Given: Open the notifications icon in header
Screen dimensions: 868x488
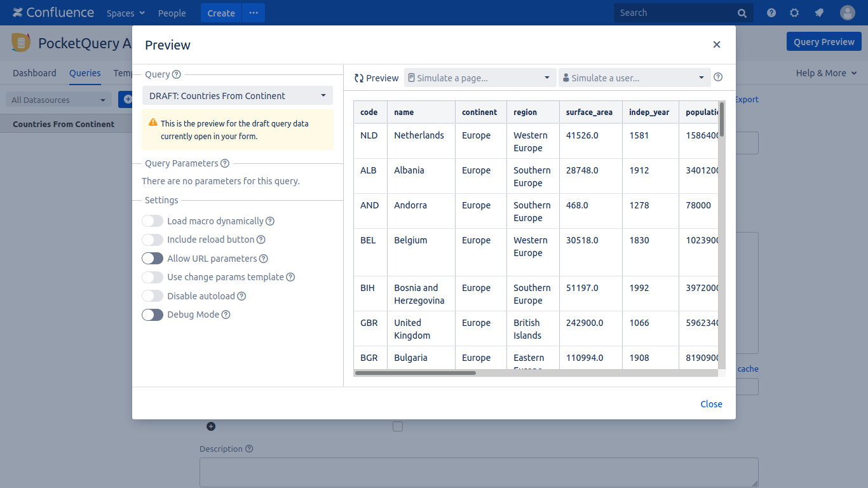Looking at the screenshot, I should (x=819, y=13).
